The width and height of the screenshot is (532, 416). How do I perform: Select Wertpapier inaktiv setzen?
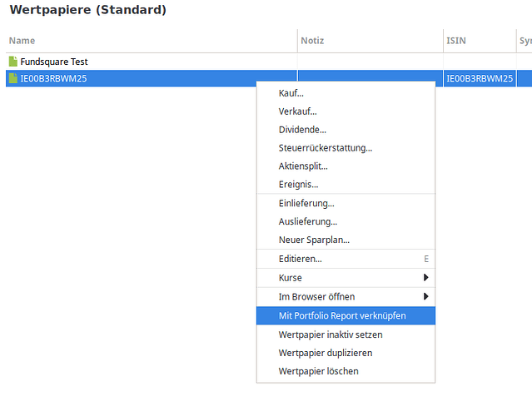click(331, 334)
